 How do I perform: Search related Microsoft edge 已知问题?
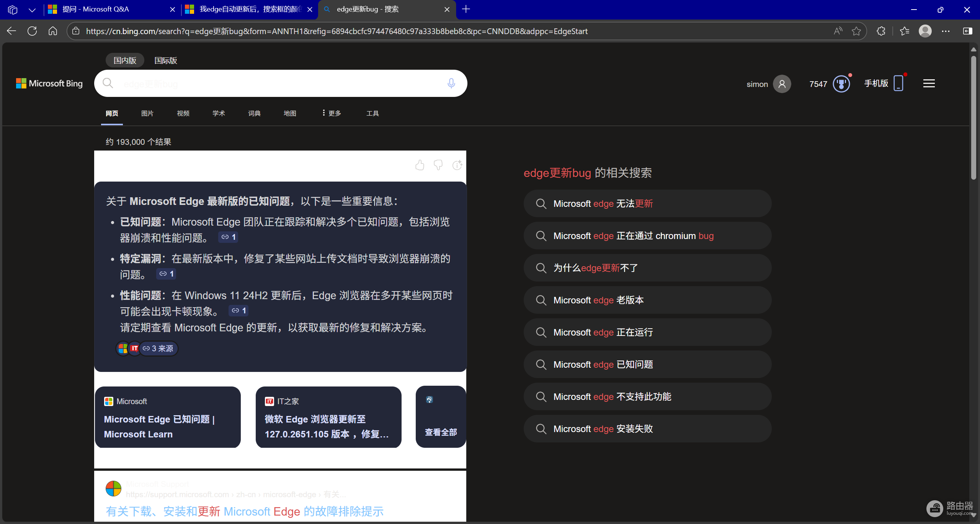coord(647,365)
